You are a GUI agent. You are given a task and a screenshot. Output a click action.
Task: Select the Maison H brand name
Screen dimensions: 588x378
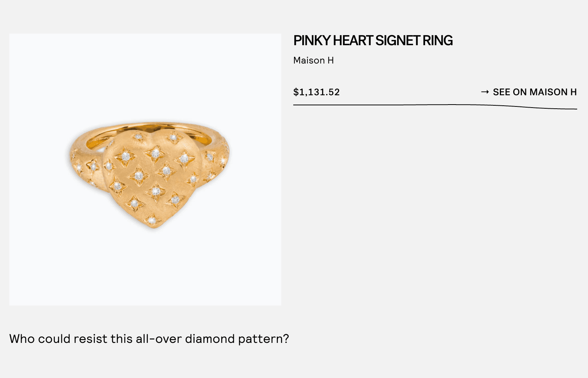click(313, 61)
